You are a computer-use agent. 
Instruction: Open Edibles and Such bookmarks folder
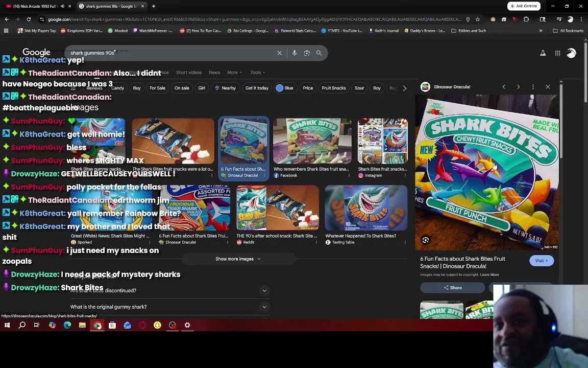pos(469,31)
